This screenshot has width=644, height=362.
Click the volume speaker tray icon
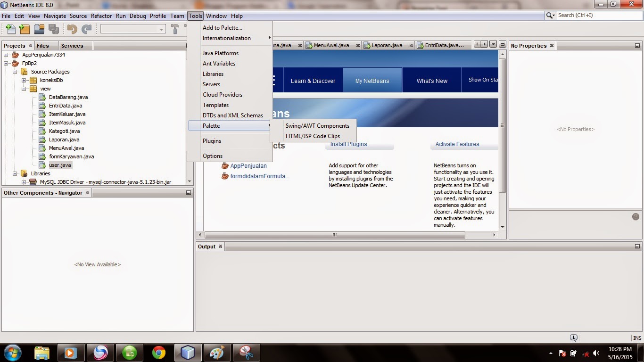pos(596,353)
